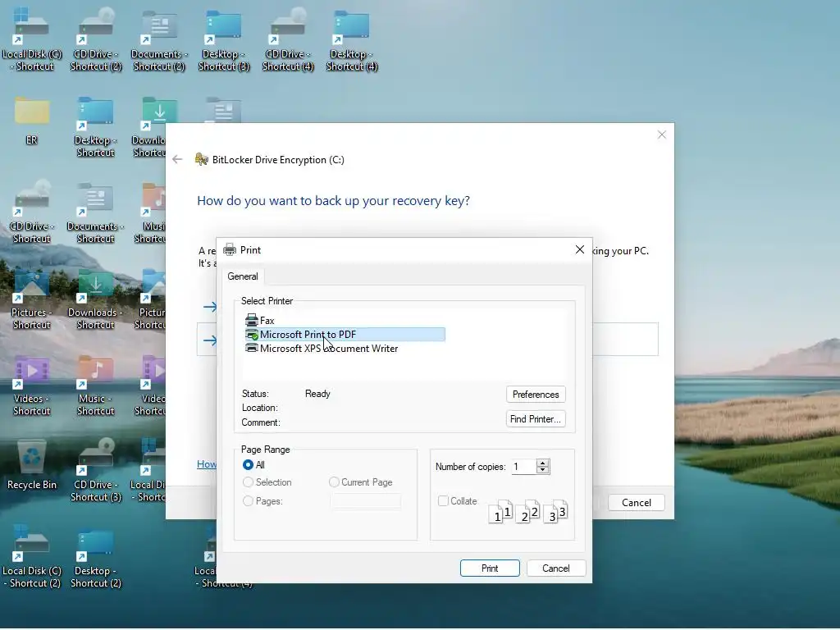Select Microsoft Print to PDF printer
Image resolution: width=840 pixels, height=630 pixels.
345,335
